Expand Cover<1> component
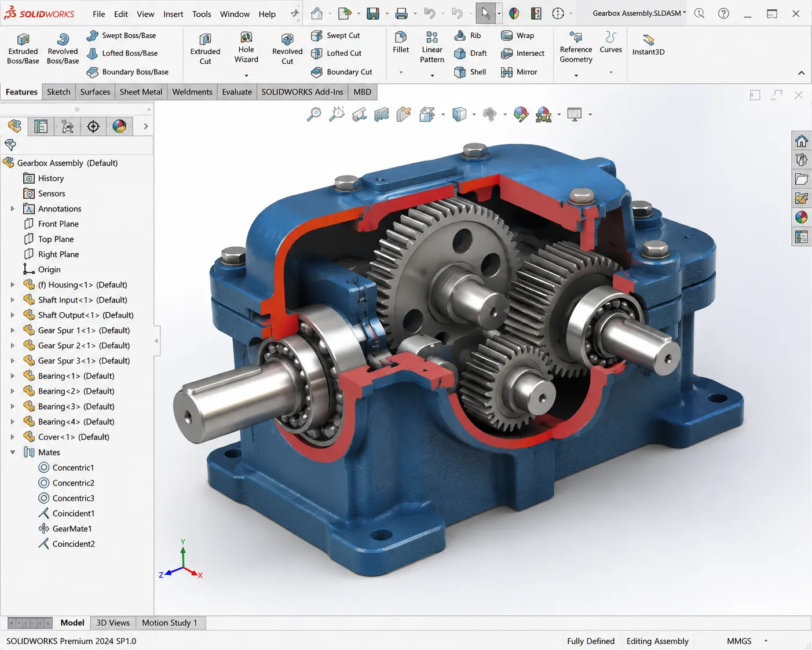 point(13,437)
